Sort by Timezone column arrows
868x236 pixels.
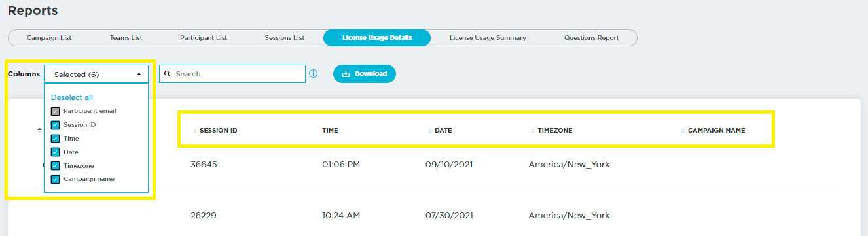pos(533,131)
